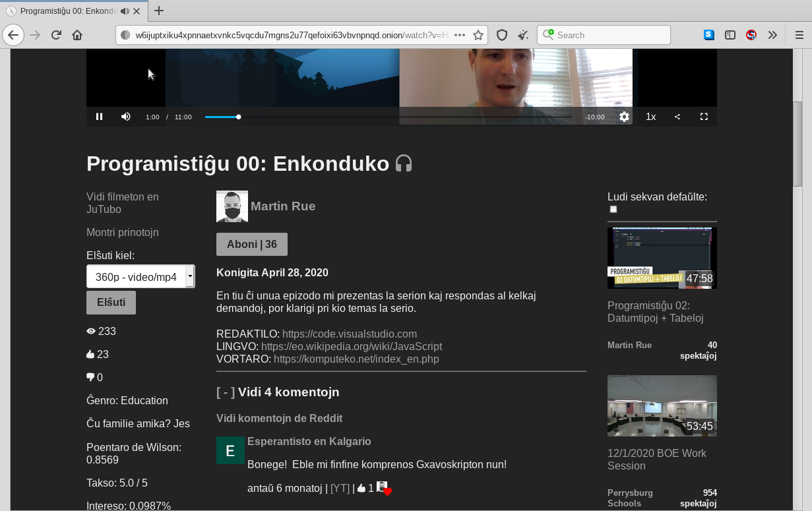Enter fullscreen video mode
Image resolution: width=812 pixels, height=511 pixels.
704,117
